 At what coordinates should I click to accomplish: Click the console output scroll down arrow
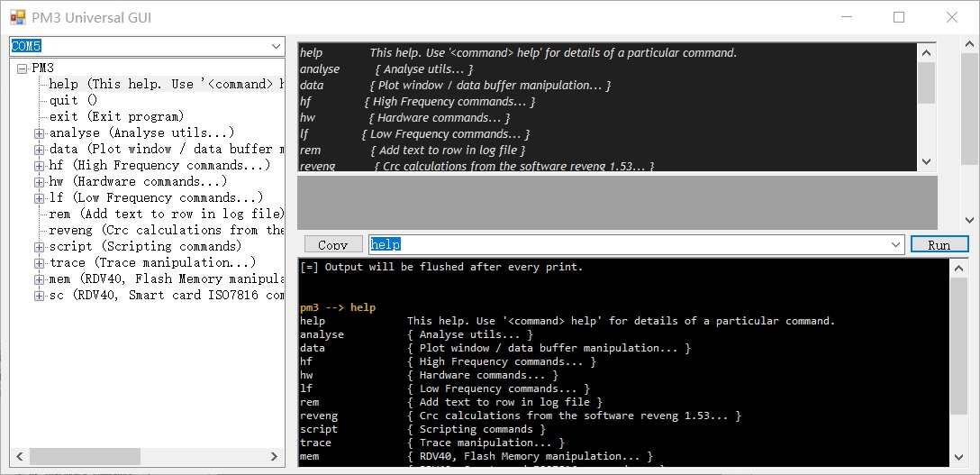pyautogui.click(x=957, y=458)
